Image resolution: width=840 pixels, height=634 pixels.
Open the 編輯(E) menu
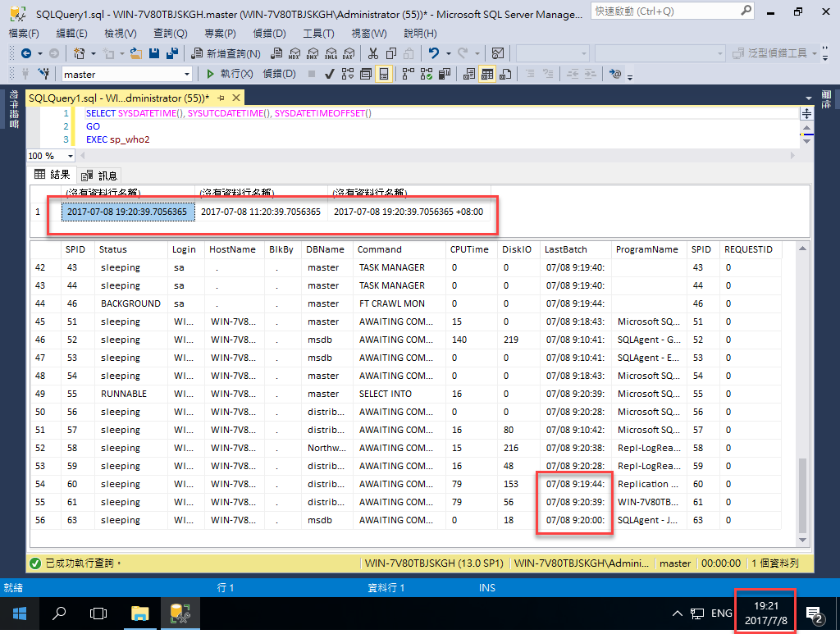(72, 33)
